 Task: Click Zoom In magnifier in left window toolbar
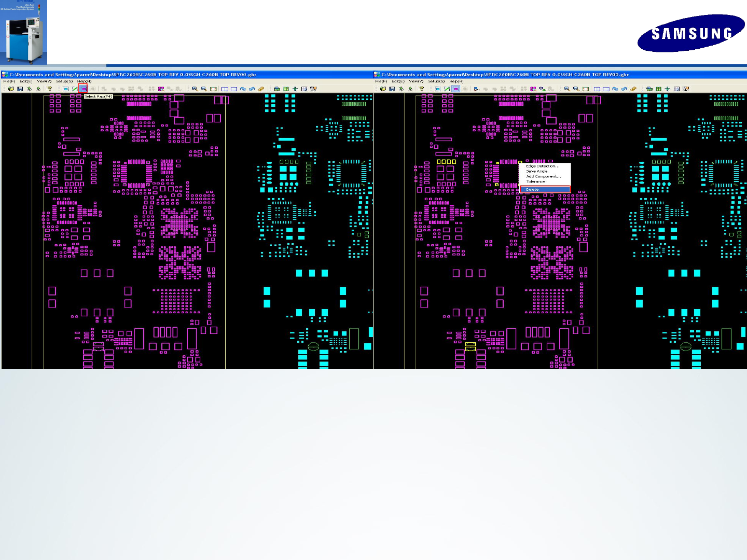pos(195,89)
